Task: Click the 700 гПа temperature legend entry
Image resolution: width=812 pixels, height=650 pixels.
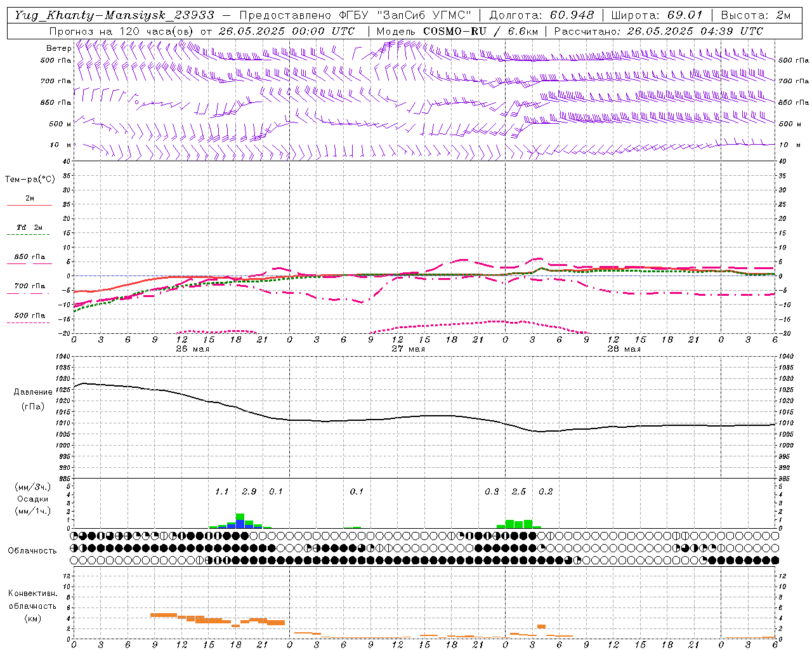Action: (x=30, y=286)
